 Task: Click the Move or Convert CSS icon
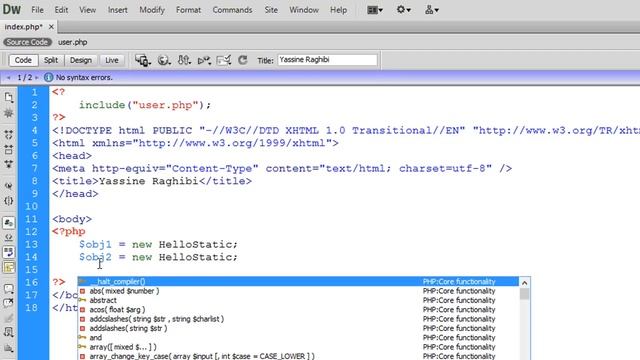(x=9, y=348)
